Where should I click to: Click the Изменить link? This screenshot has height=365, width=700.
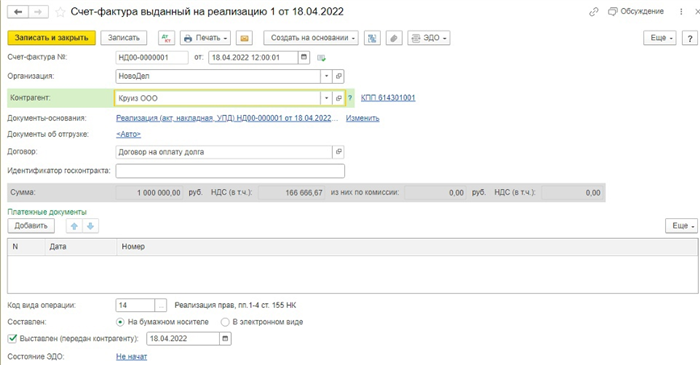[362, 118]
